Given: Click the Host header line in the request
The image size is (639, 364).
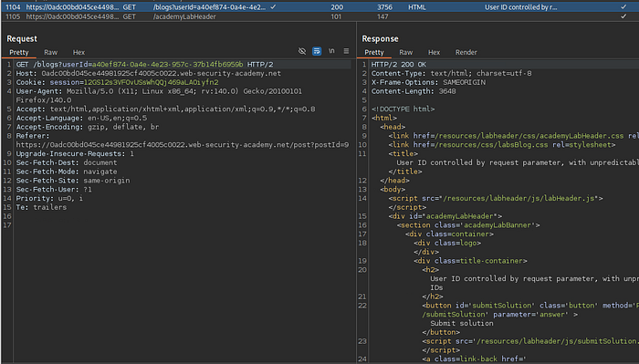Looking at the screenshot, I should pyautogui.click(x=148, y=73).
